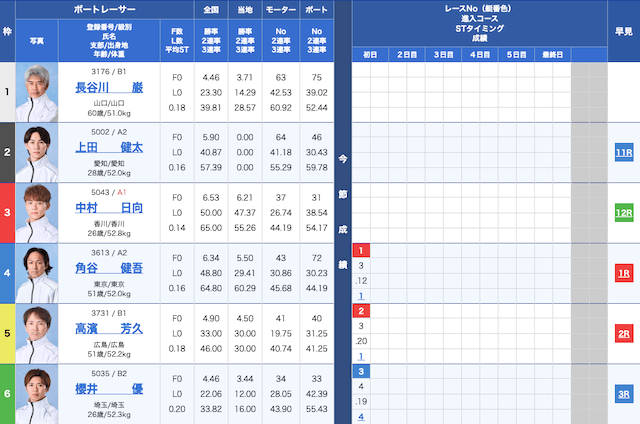Click red race number 1 in 角谷's row
640x424 pixels.
point(361,250)
